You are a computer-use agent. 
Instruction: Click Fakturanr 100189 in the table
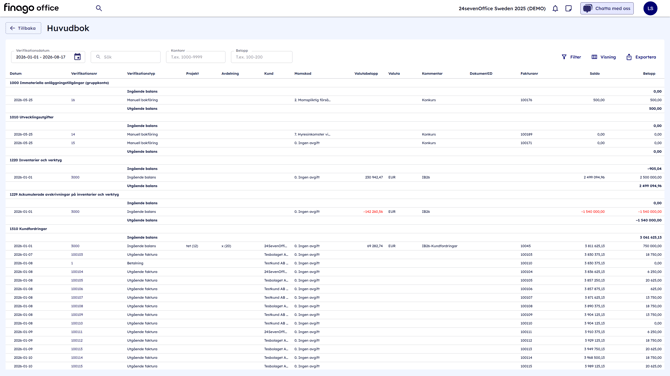click(x=526, y=134)
